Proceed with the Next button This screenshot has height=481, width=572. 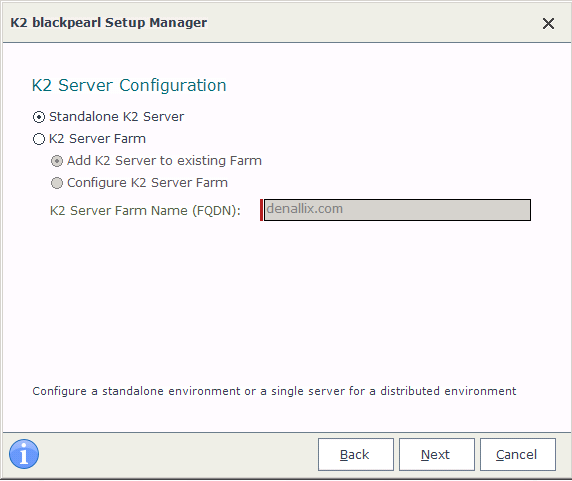pyautogui.click(x=437, y=454)
